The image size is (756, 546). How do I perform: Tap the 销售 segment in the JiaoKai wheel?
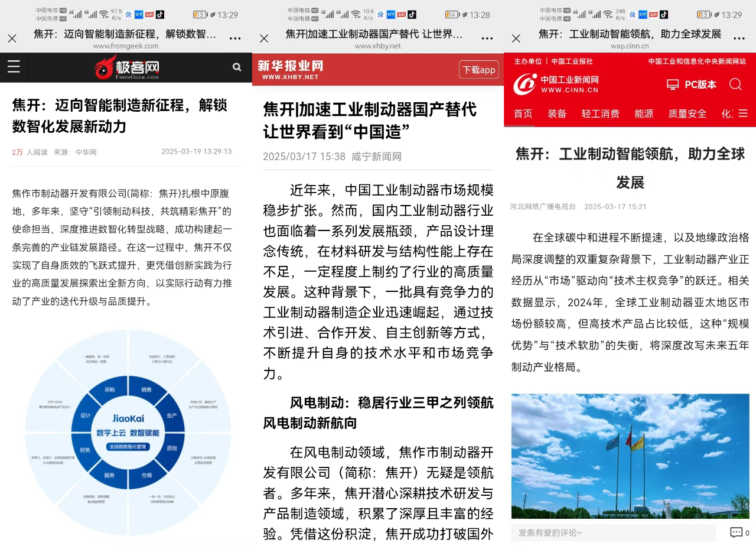[x=146, y=389]
